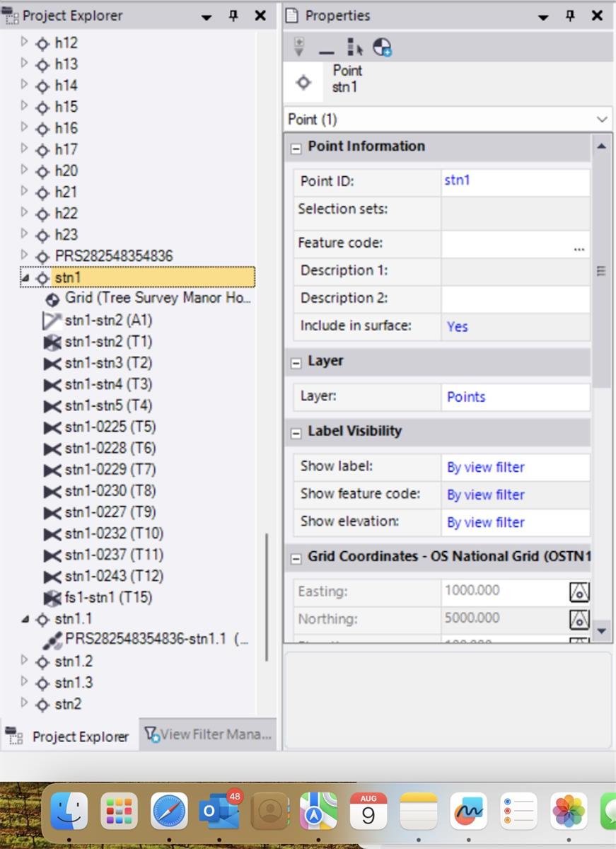Click the Point ID field containing stn1
Image resolution: width=616 pixels, height=849 pixels.
click(516, 181)
